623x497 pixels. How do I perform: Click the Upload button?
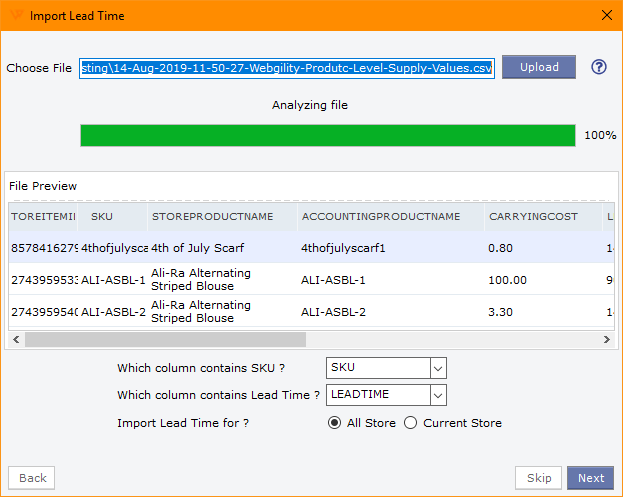539,67
